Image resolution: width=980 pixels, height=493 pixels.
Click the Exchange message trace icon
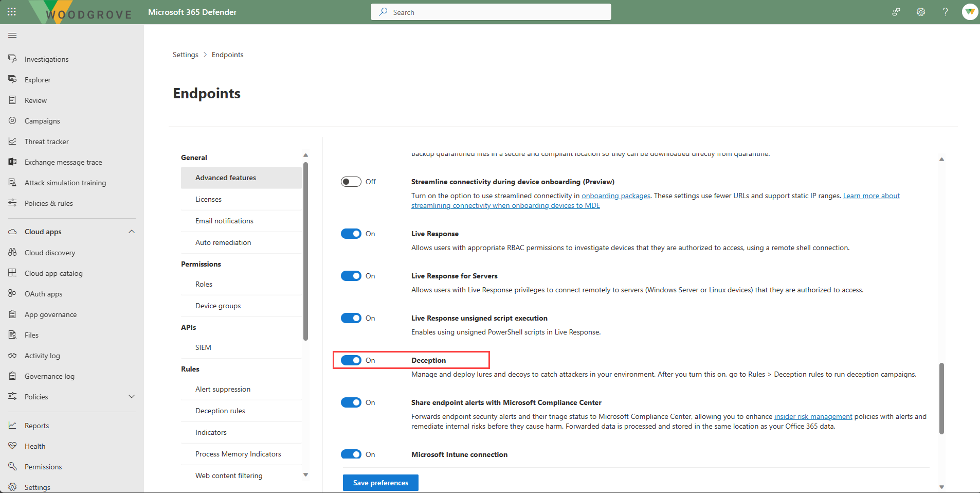tap(12, 162)
